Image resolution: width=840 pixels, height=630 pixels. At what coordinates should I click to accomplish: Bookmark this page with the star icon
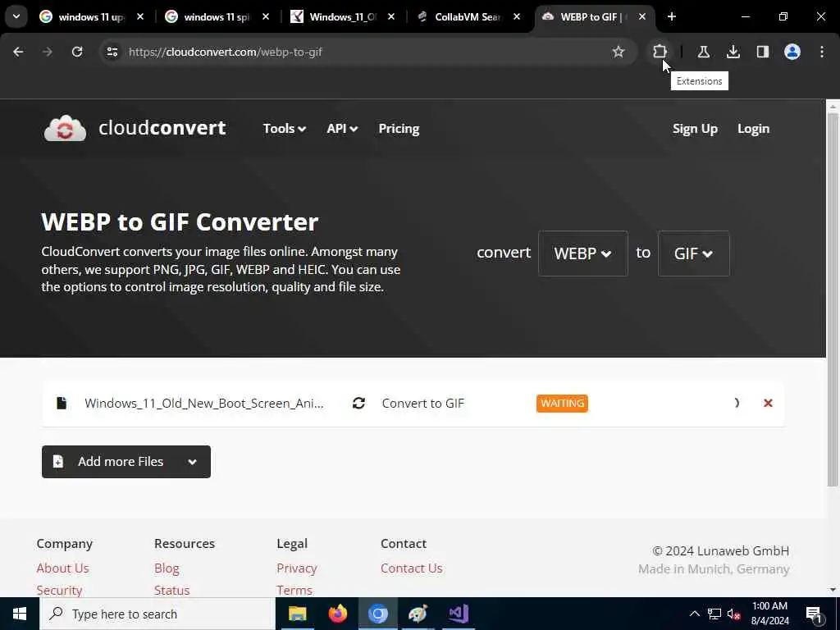(619, 52)
